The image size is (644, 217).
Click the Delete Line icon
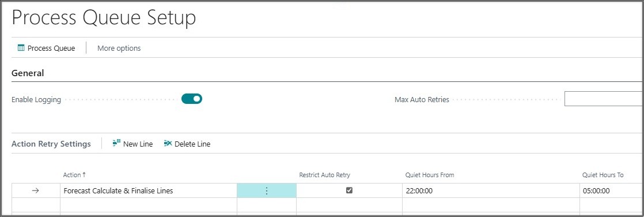click(x=168, y=143)
